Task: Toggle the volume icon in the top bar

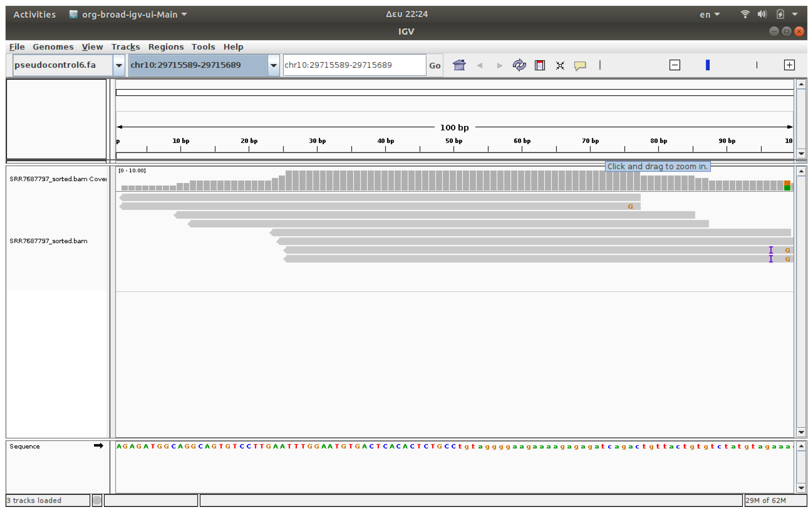Action: click(x=762, y=14)
